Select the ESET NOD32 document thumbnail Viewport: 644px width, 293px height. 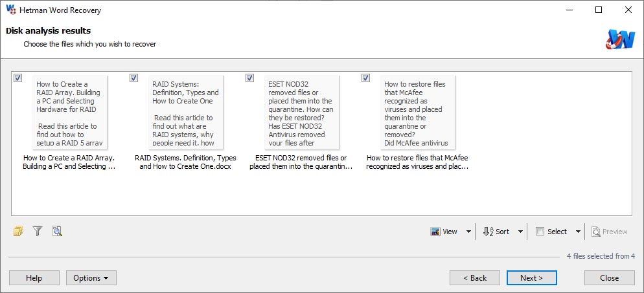coord(302,112)
